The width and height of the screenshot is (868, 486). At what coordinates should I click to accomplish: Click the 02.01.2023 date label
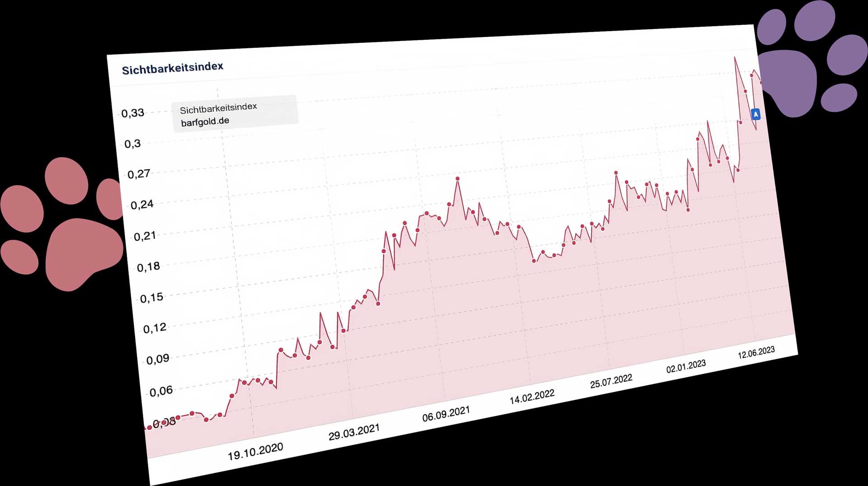click(686, 366)
